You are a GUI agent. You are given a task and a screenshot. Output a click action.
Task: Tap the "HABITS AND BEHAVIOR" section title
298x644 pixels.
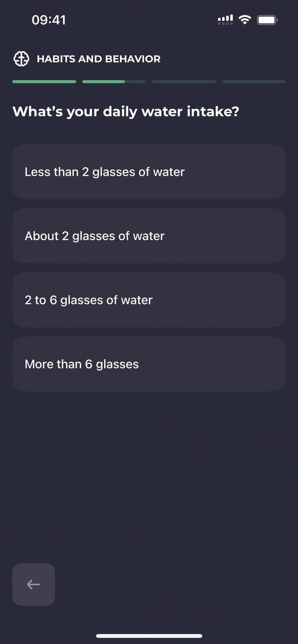coord(98,59)
